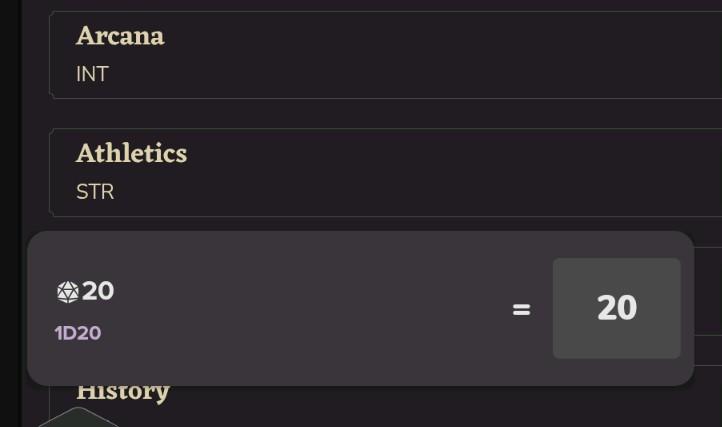Click the rolled die value beside the d20 icon
Image resolution: width=722 pixels, height=427 pixels.
98,291
